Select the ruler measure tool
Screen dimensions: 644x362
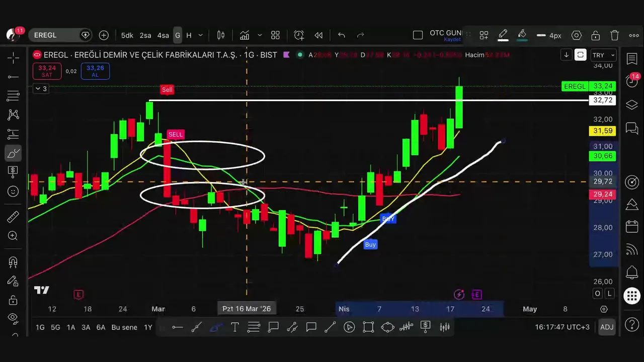(x=14, y=217)
